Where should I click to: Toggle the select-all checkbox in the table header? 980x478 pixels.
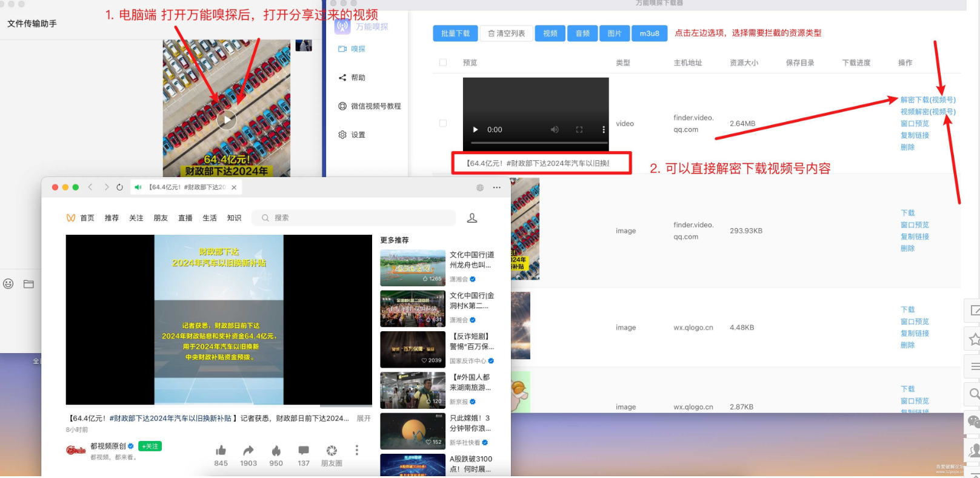coord(443,62)
